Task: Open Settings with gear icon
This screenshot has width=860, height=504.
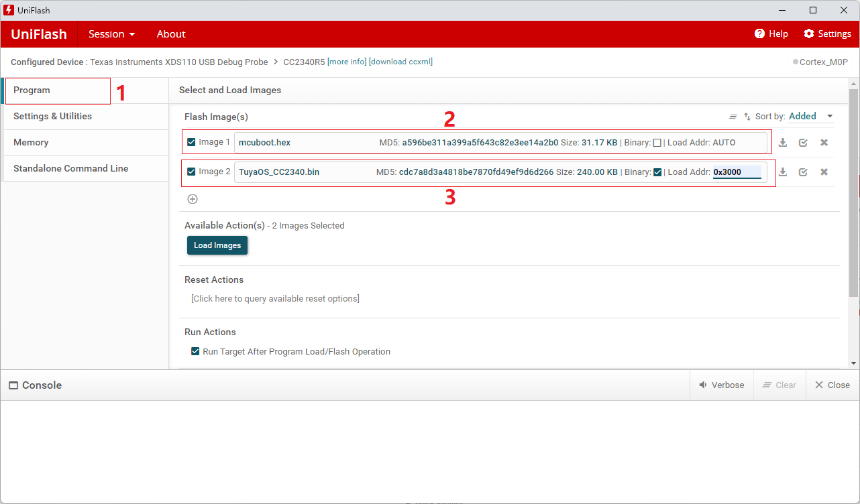Action: point(827,34)
